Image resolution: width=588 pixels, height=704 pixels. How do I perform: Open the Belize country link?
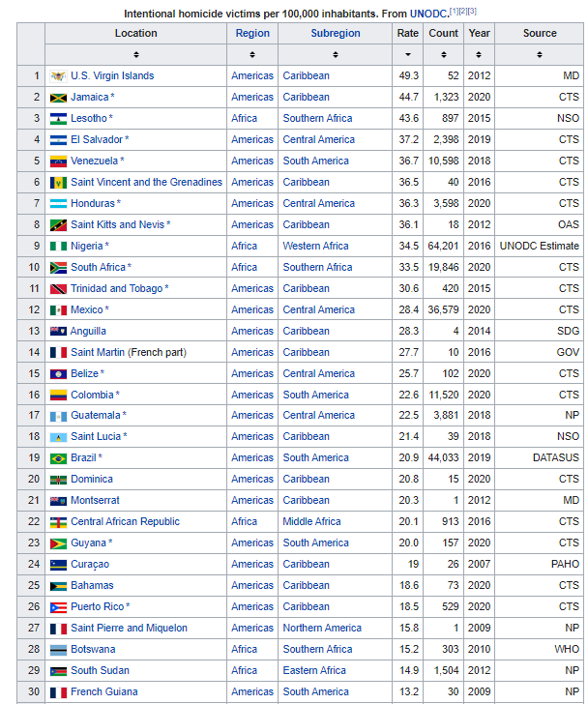coord(84,373)
